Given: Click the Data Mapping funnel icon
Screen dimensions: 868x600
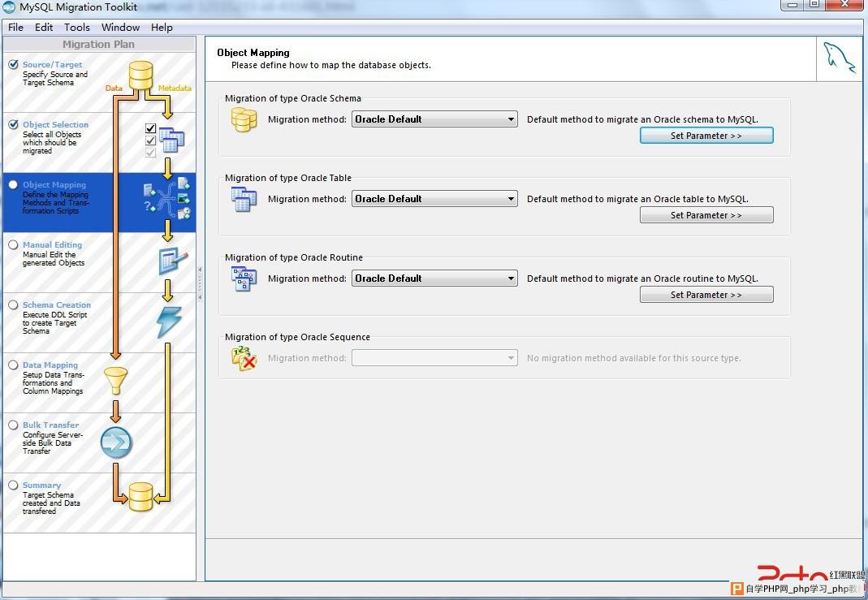Looking at the screenshot, I should 115,381.
